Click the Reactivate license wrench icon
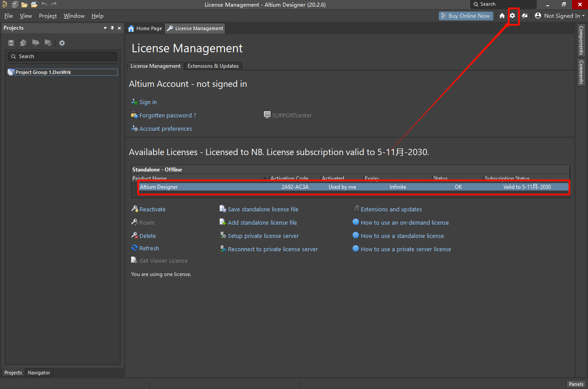Image resolution: width=588 pixels, height=389 pixels. click(135, 209)
